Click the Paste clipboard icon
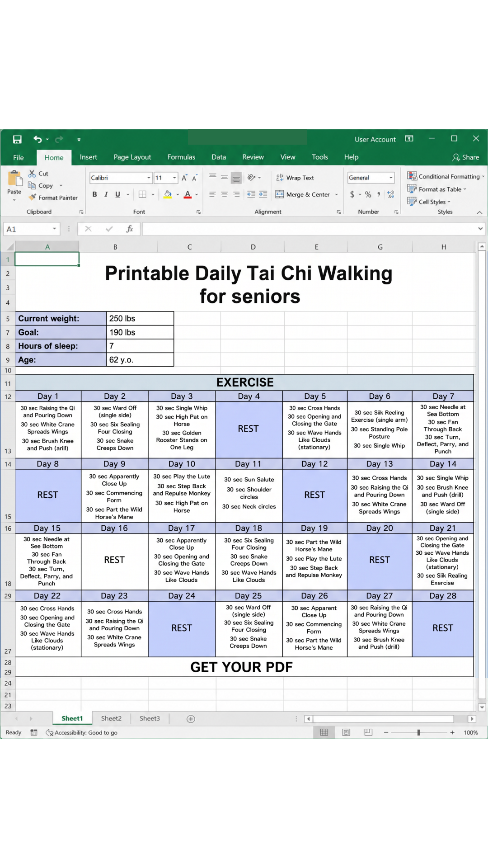 (15, 179)
